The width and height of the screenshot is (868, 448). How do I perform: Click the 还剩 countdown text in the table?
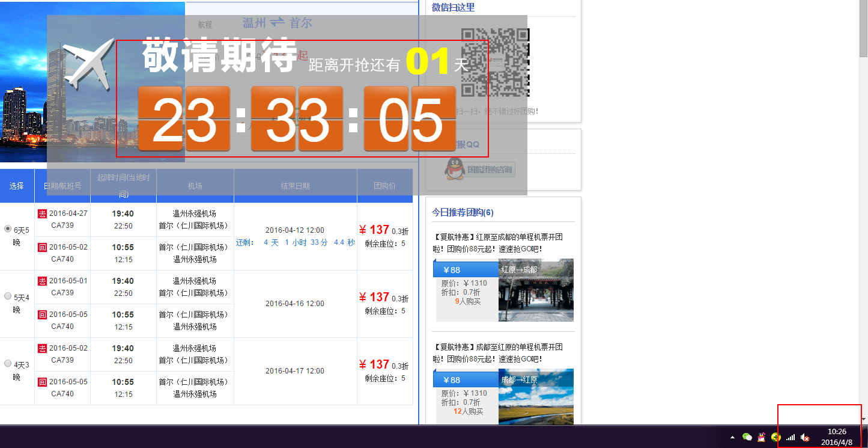[295, 242]
